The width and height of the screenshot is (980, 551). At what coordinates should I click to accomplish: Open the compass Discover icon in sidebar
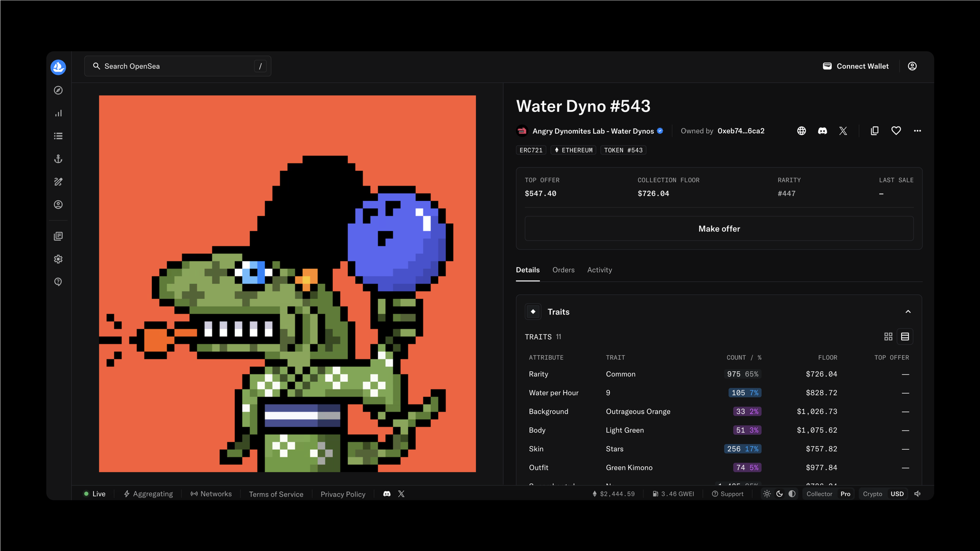pyautogui.click(x=58, y=90)
